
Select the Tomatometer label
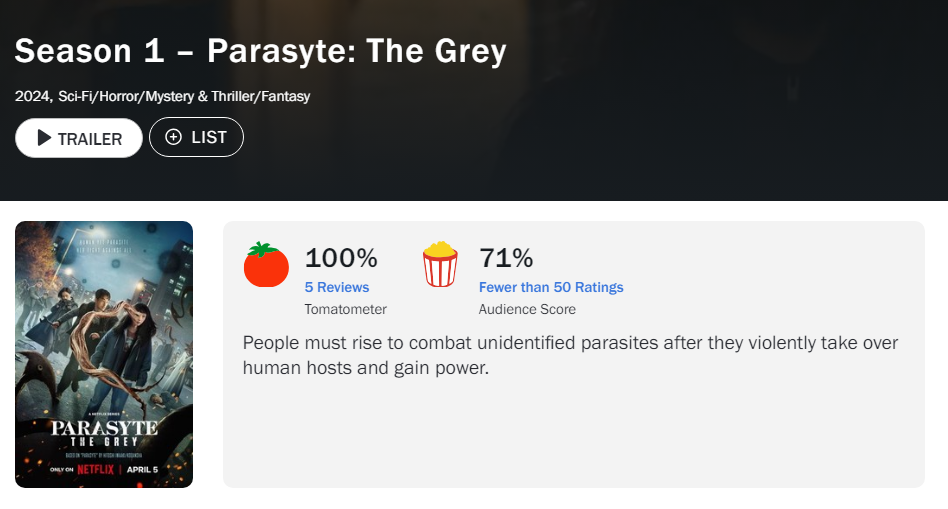tap(345, 310)
